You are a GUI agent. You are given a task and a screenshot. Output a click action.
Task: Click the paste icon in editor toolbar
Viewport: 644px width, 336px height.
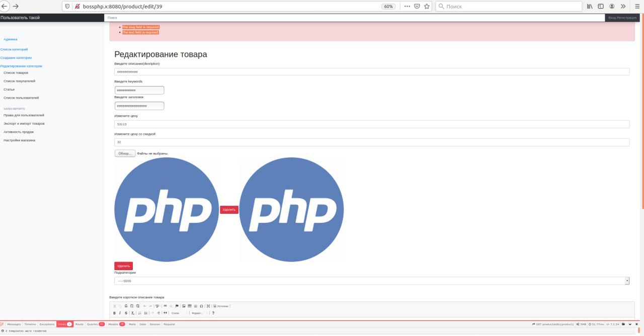tap(126, 306)
